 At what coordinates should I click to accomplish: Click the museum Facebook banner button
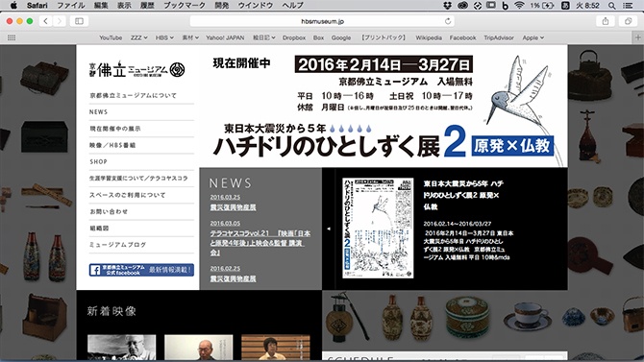point(141,270)
